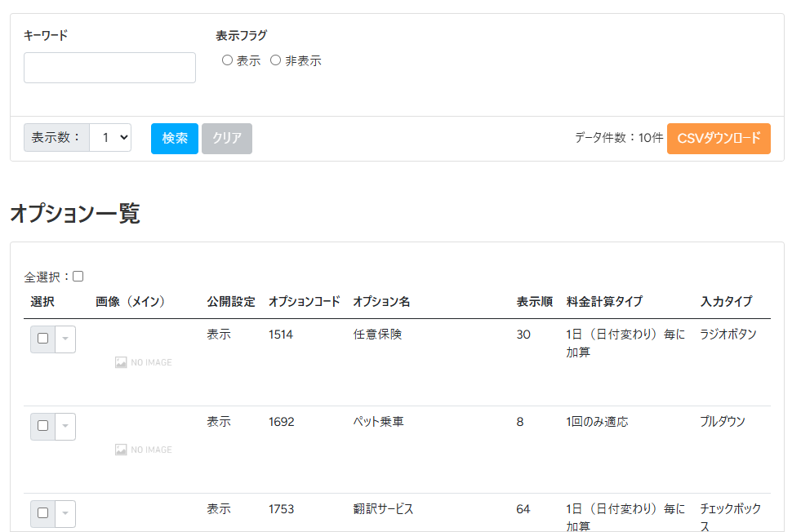Click the NO IMAGE placeholder for 任意保険

pyautogui.click(x=144, y=362)
